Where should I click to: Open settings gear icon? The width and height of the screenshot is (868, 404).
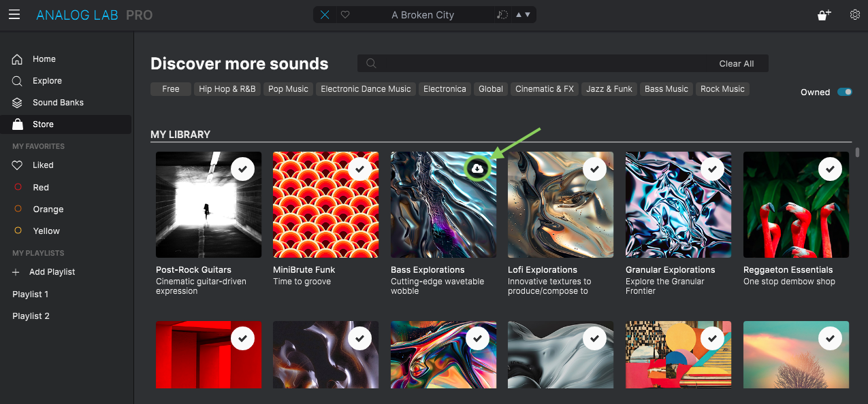855,14
